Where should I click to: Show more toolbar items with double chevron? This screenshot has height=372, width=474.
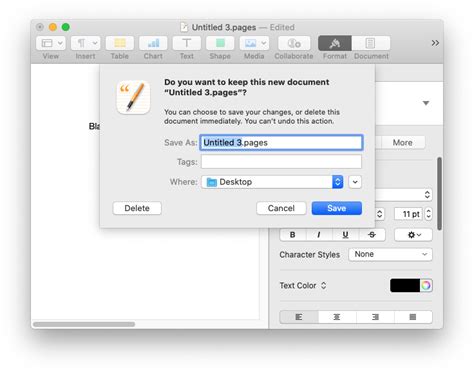[435, 43]
